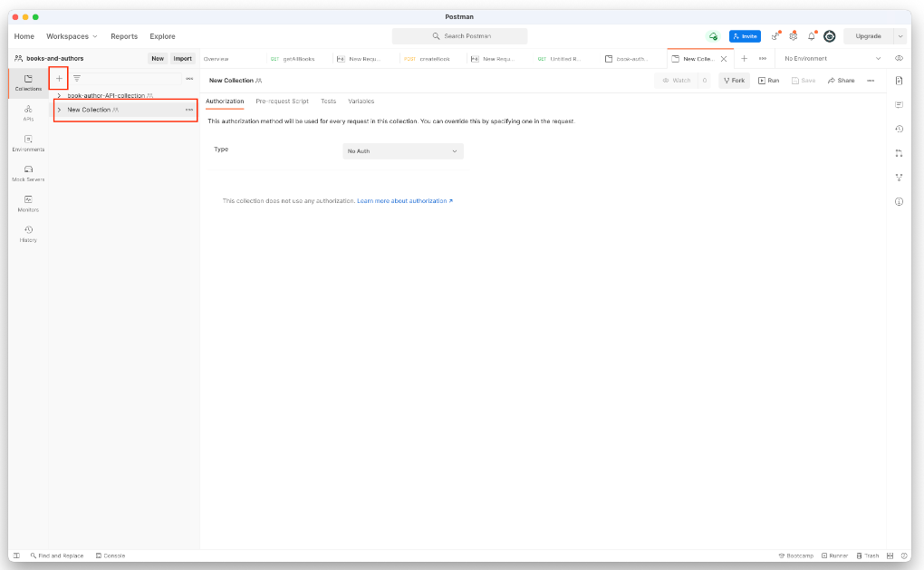
Task: Open help icon in status bar
Action: pyautogui.click(x=904, y=556)
